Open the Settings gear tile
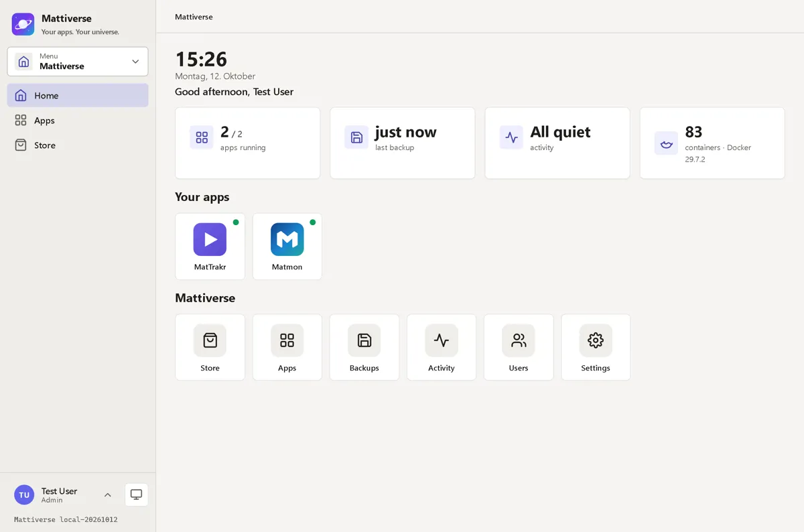The width and height of the screenshot is (804, 532). pos(596,347)
